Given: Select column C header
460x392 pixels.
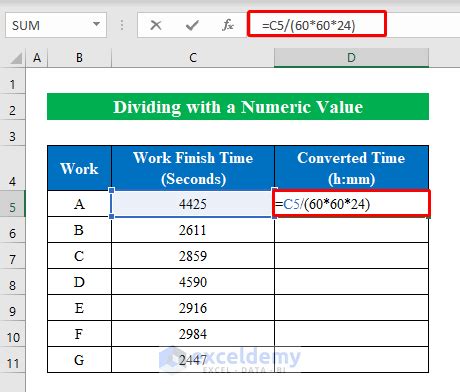Looking at the screenshot, I should click(193, 58).
